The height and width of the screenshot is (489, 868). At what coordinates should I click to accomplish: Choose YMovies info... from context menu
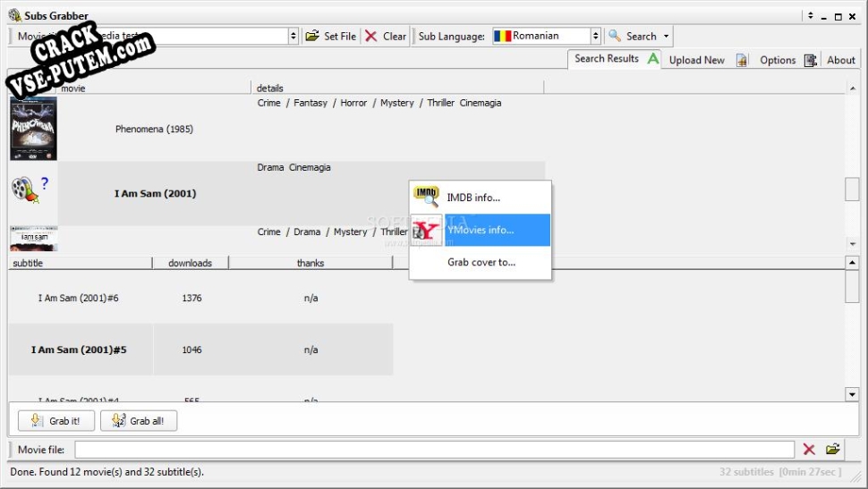tap(480, 230)
